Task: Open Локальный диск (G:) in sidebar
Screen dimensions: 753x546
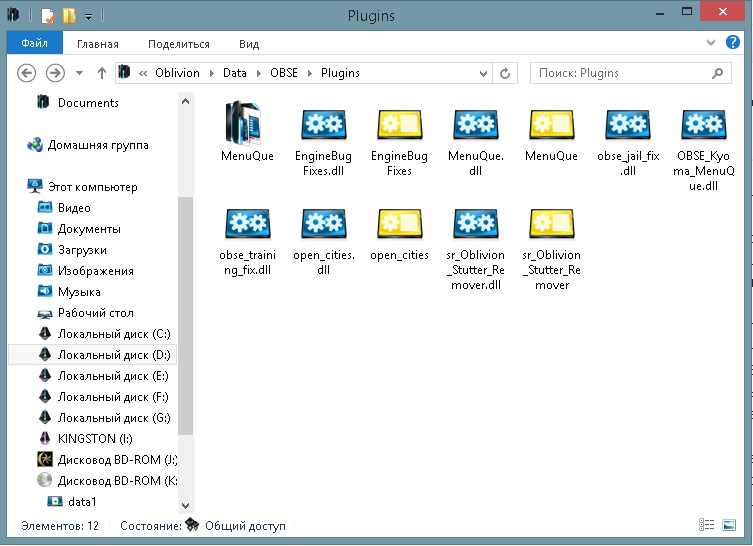Action: pos(114,418)
